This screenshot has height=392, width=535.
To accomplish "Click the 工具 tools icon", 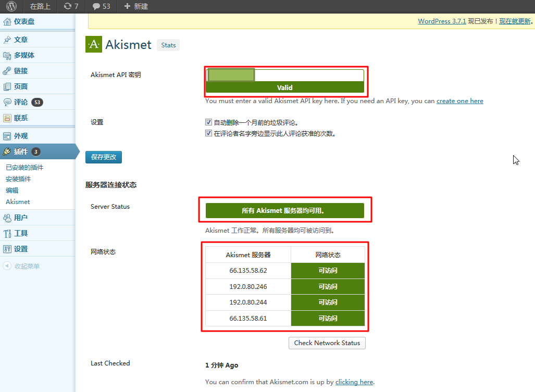I will [7, 234].
